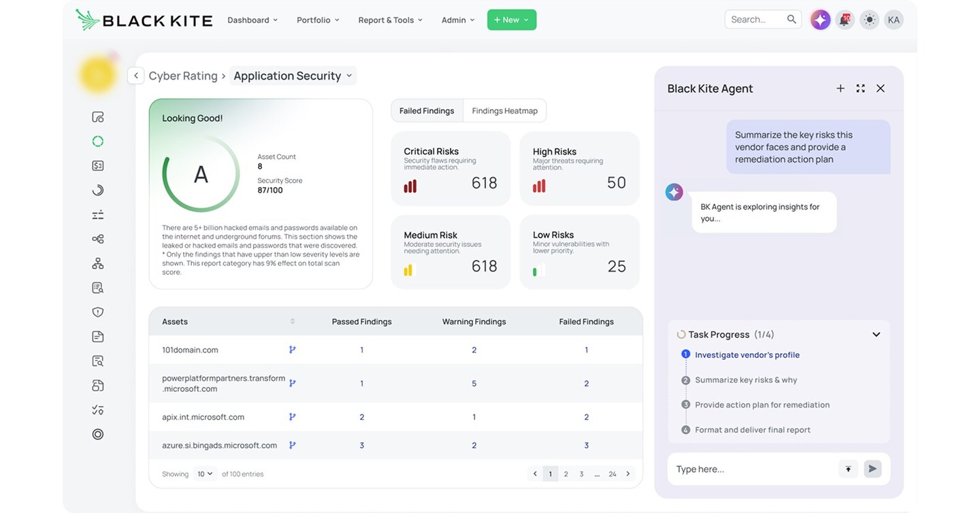Send the agent message with arrow button

(872, 469)
